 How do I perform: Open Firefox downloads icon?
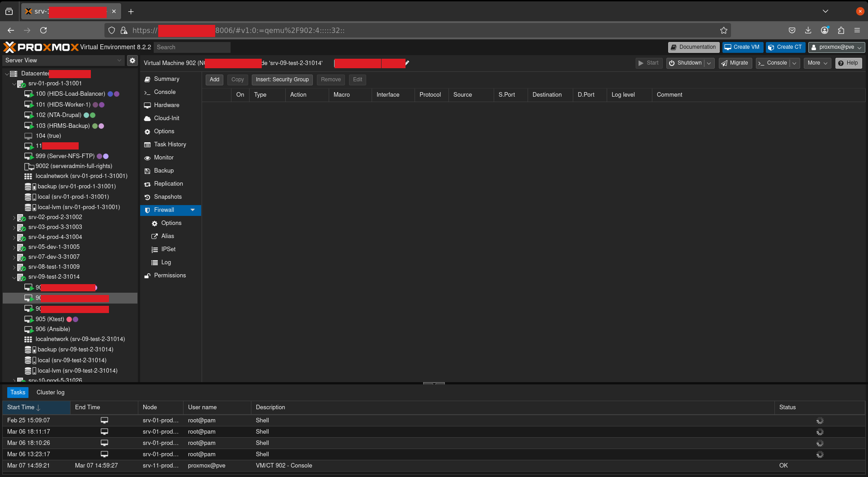pos(808,30)
